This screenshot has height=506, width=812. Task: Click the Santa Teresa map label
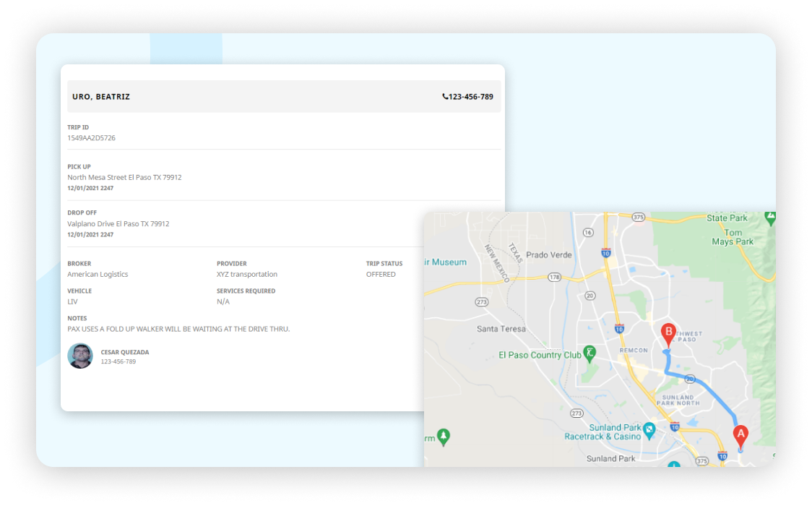coord(501,328)
